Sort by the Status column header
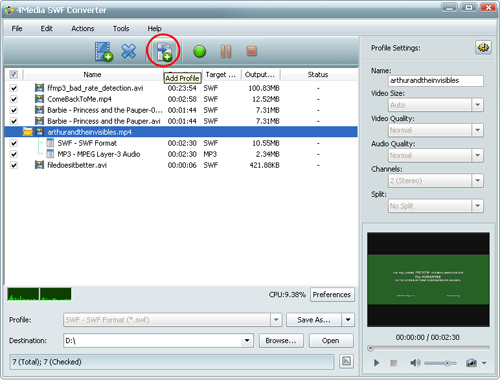The image size is (500, 380). pos(318,75)
